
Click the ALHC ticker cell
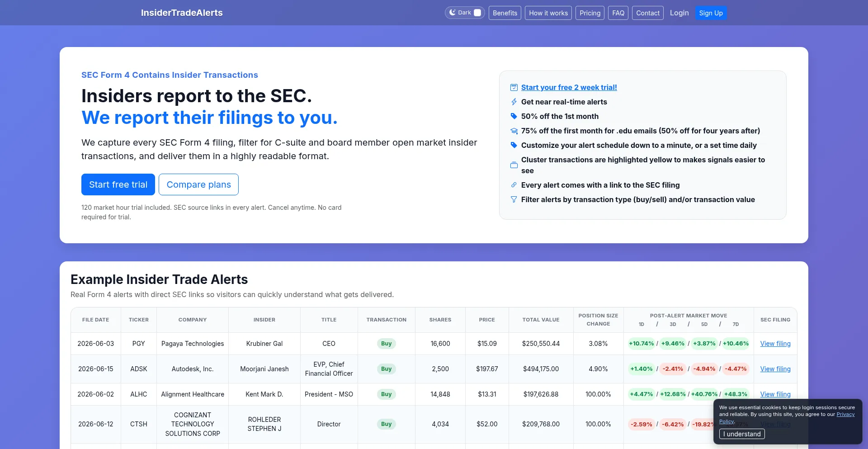click(139, 394)
